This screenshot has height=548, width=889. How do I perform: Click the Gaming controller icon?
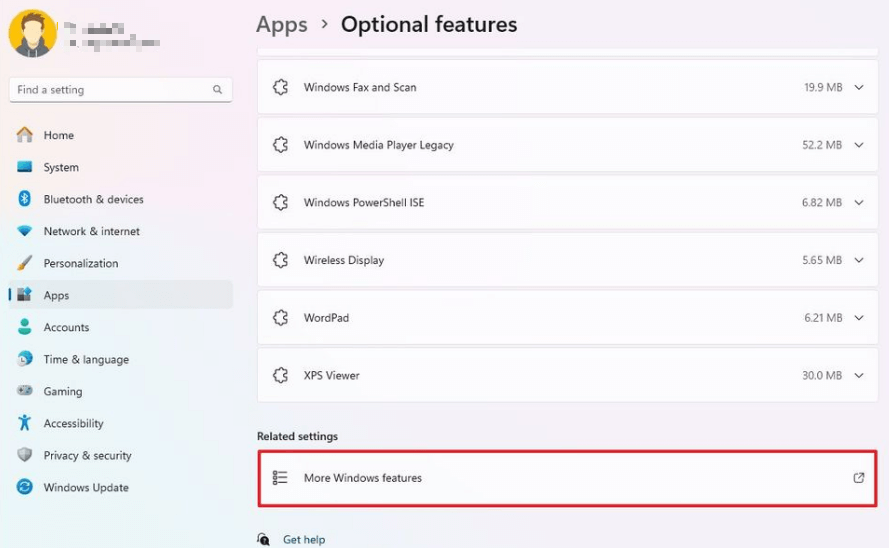click(x=25, y=391)
